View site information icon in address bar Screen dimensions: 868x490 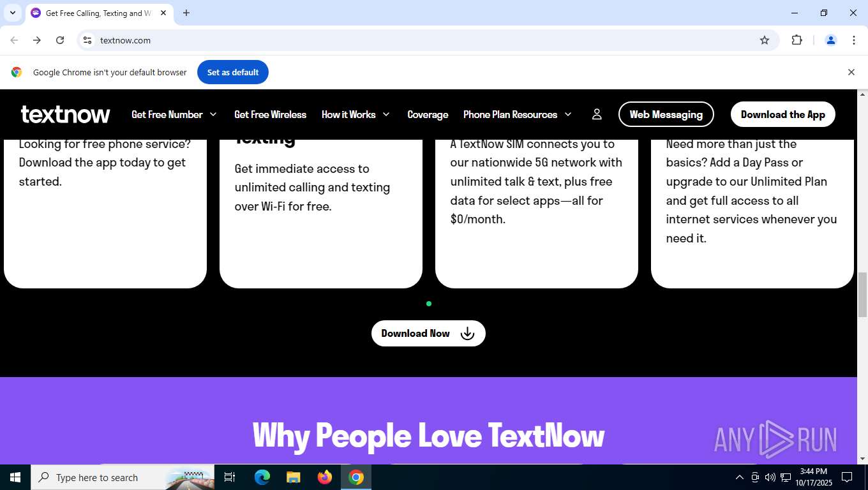tap(87, 40)
